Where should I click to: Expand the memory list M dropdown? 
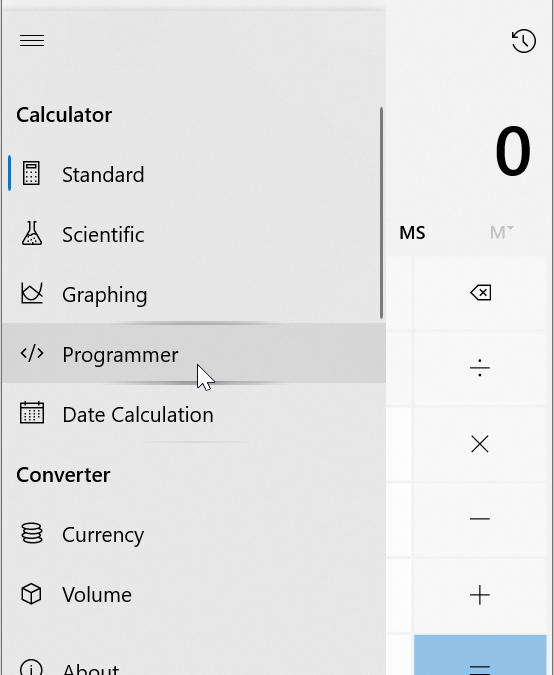(501, 232)
